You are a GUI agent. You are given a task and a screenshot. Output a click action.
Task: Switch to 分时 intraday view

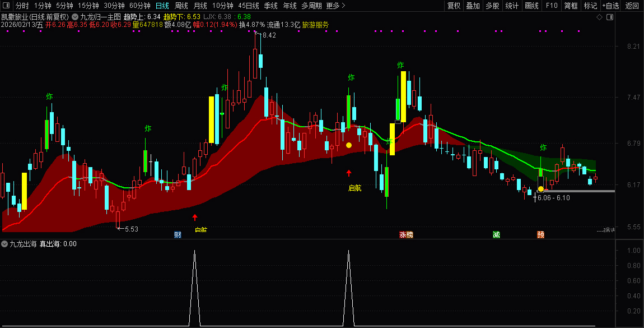click(x=22, y=6)
